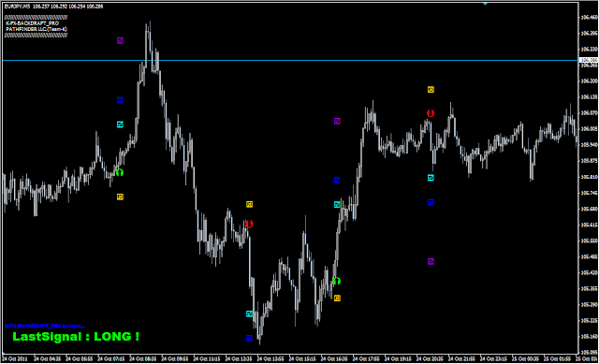Screen dimensions: 599x364
Task: Click the blue K-FX-BACKDRAFT_PRO Analyze text
Action: click(45, 326)
